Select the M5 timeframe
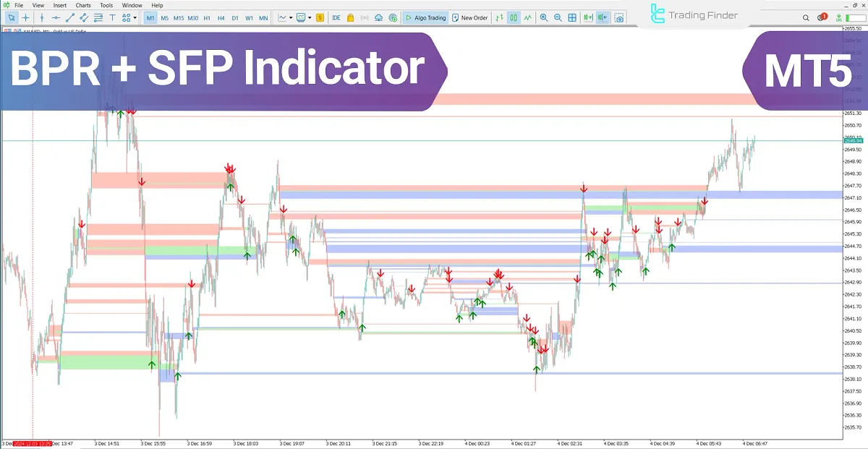 (163, 17)
